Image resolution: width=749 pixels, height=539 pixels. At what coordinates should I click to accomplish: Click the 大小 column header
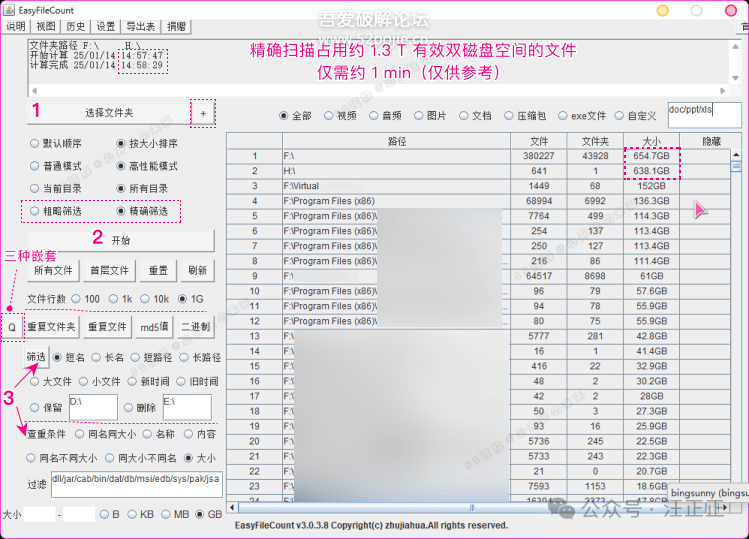(652, 141)
